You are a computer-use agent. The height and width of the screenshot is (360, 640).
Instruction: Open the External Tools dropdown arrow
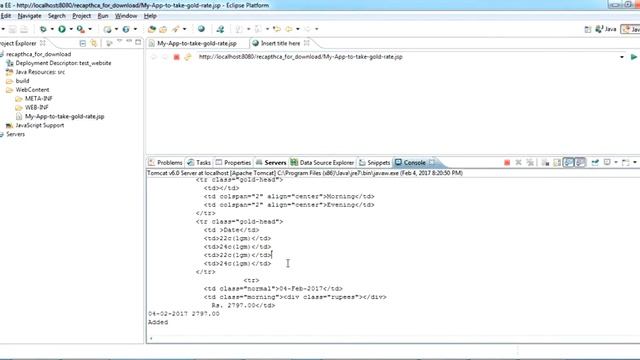coord(90,29)
